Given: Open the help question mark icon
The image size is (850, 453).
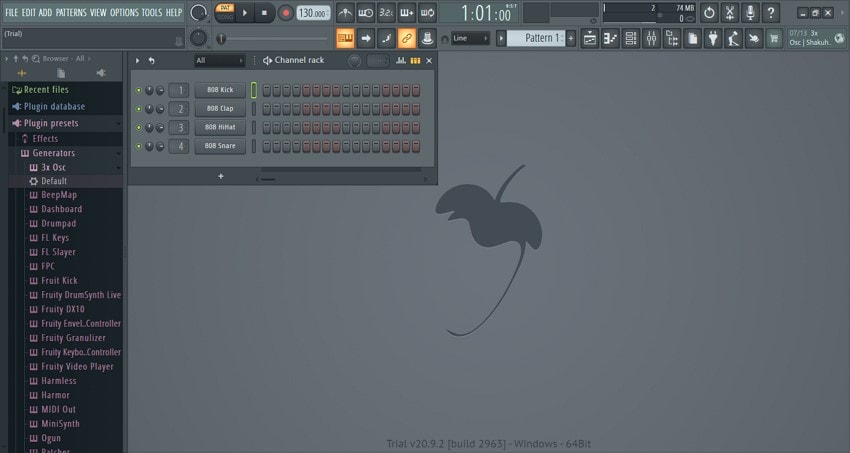Looking at the screenshot, I should pos(771,12).
